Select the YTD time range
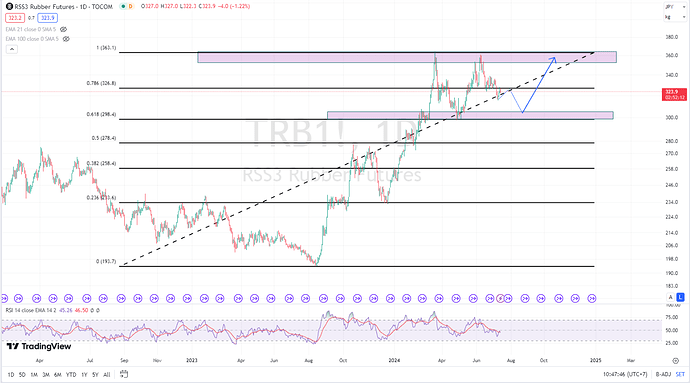690x383 pixels. [x=71, y=375]
